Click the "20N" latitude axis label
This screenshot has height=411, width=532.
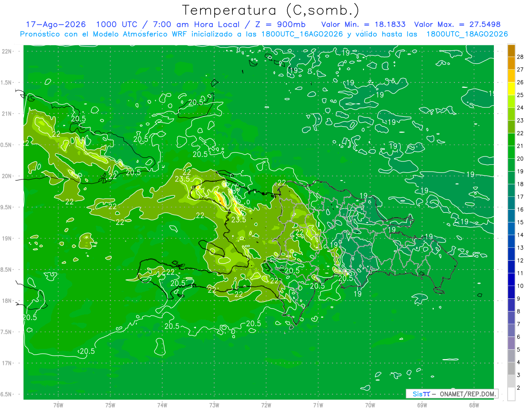pyautogui.click(x=6, y=176)
